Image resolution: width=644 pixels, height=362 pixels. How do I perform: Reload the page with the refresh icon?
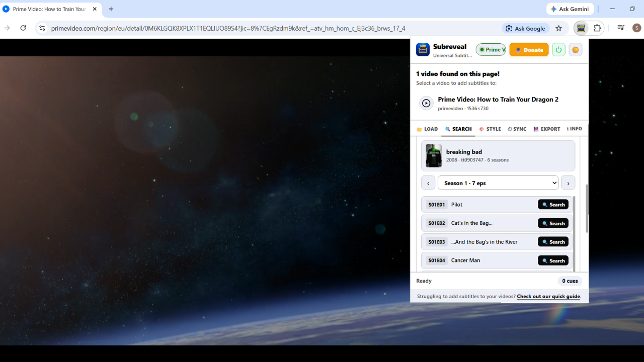coord(23,28)
